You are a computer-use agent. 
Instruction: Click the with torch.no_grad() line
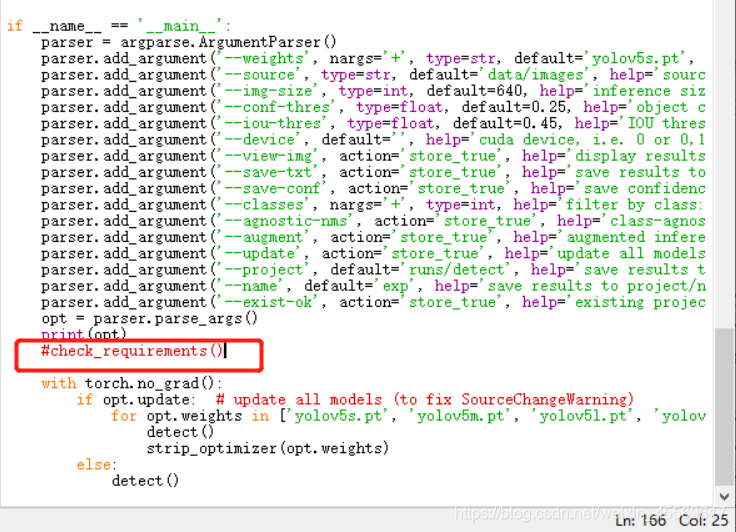point(131,384)
